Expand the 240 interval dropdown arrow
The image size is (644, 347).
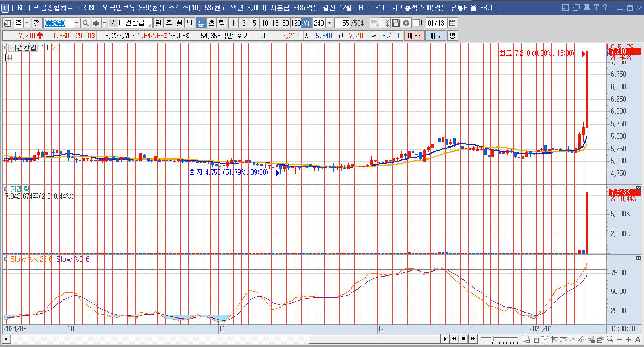click(x=329, y=23)
